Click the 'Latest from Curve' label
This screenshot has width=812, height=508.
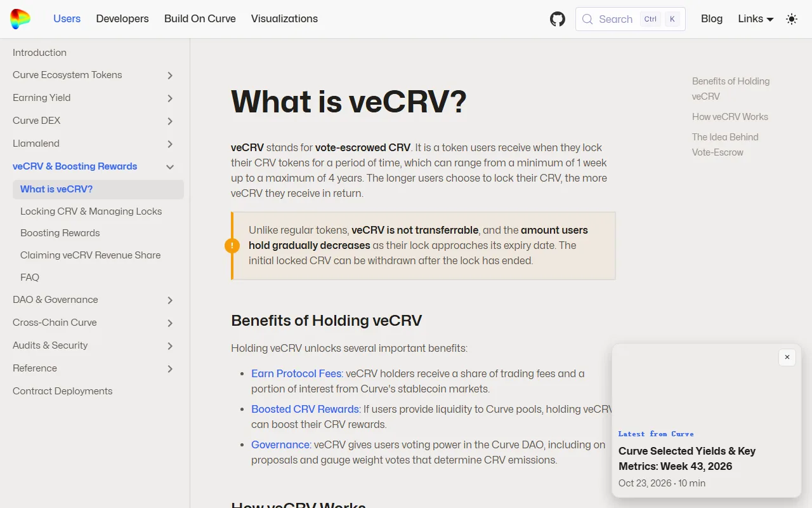point(656,434)
